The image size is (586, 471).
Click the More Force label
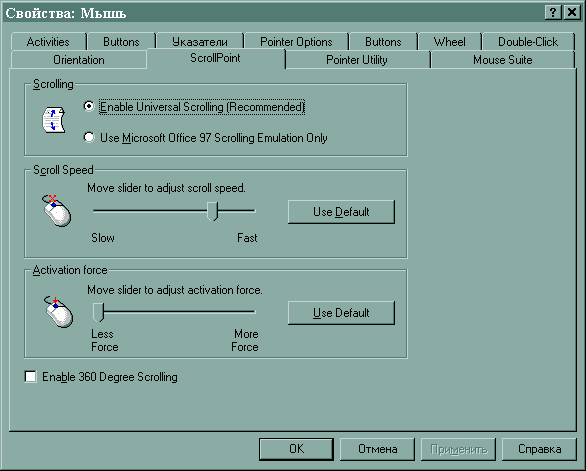pos(245,340)
